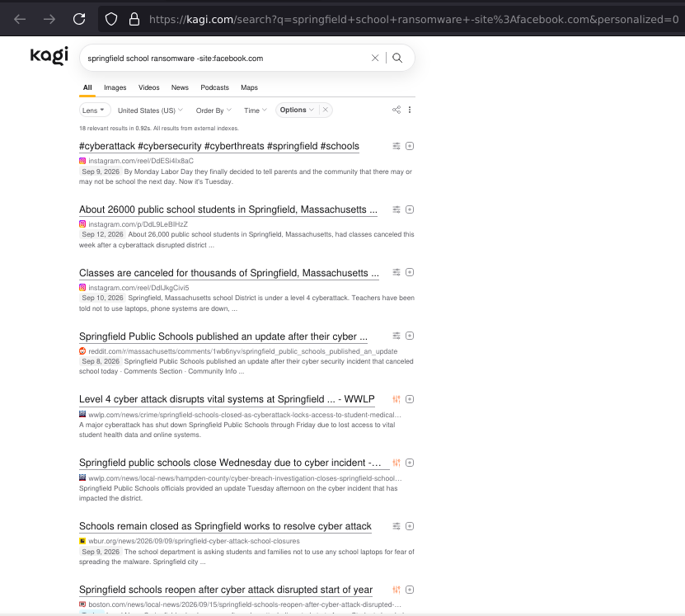The image size is (685, 616).
Task: Open ranking sliders icon for 'About 26000 public school' result
Action: (x=396, y=209)
